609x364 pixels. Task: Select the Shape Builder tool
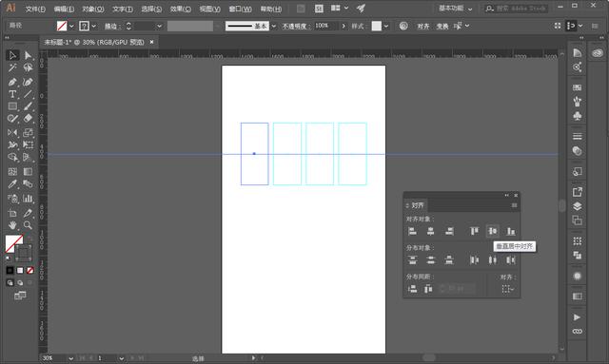pyautogui.click(x=12, y=157)
